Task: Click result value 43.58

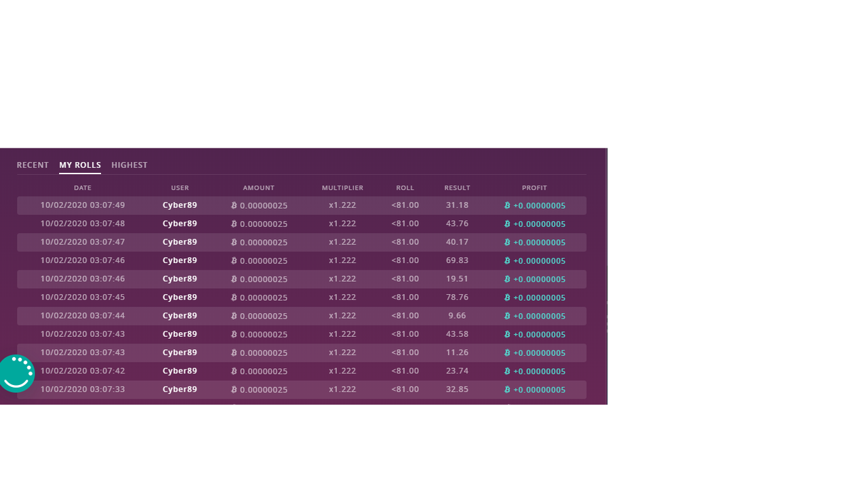Action: 457,333
